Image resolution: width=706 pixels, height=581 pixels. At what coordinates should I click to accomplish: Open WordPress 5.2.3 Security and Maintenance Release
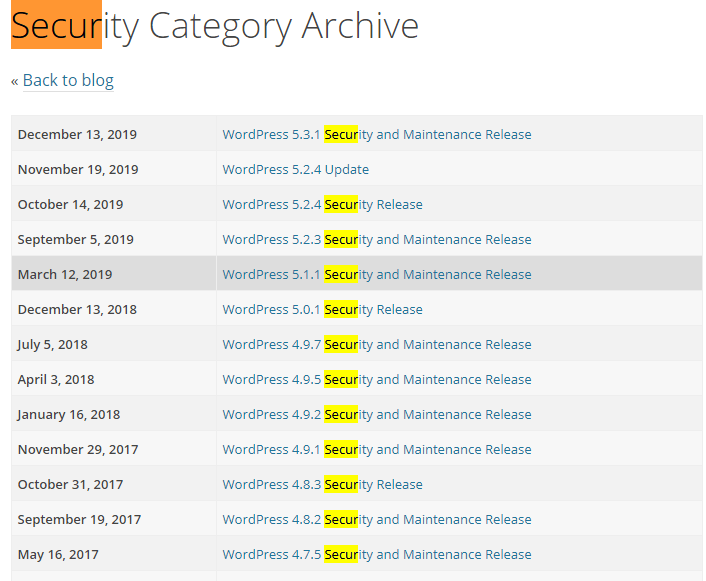(377, 239)
